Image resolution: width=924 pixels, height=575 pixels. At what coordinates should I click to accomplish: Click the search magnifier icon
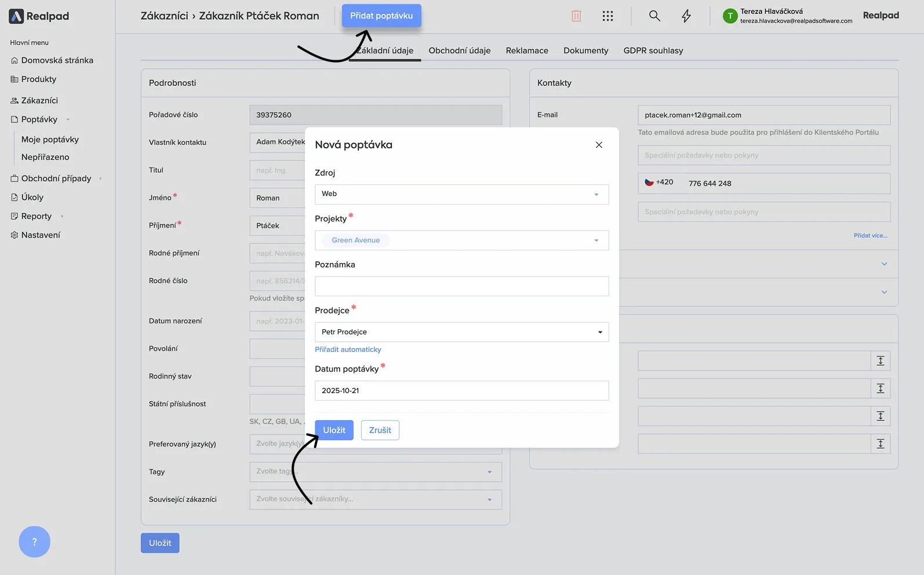point(654,16)
